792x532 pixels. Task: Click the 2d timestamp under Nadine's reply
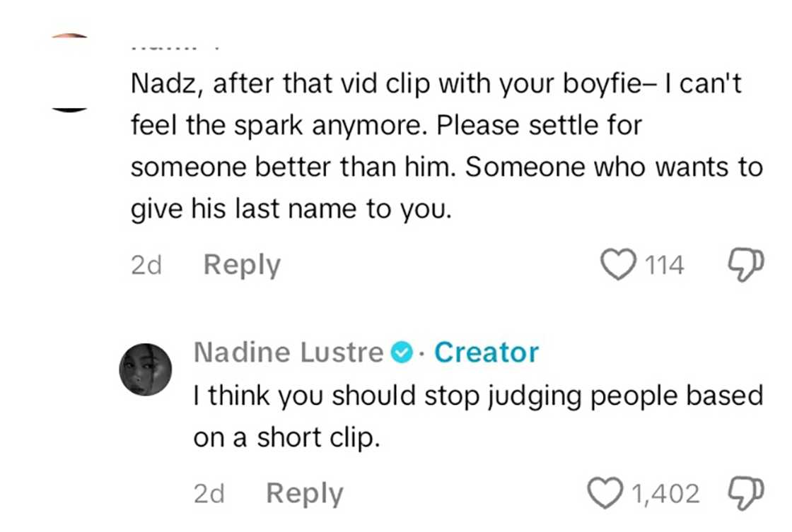pos(209,494)
